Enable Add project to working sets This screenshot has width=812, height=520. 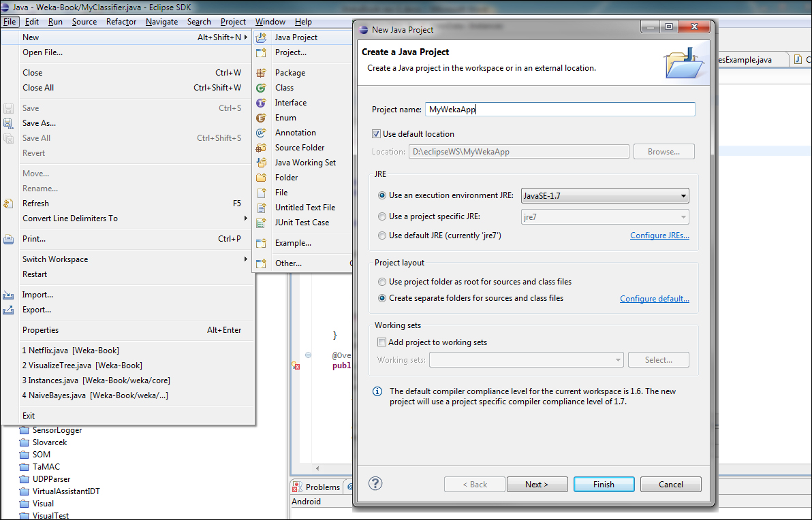[x=382, y=342]
